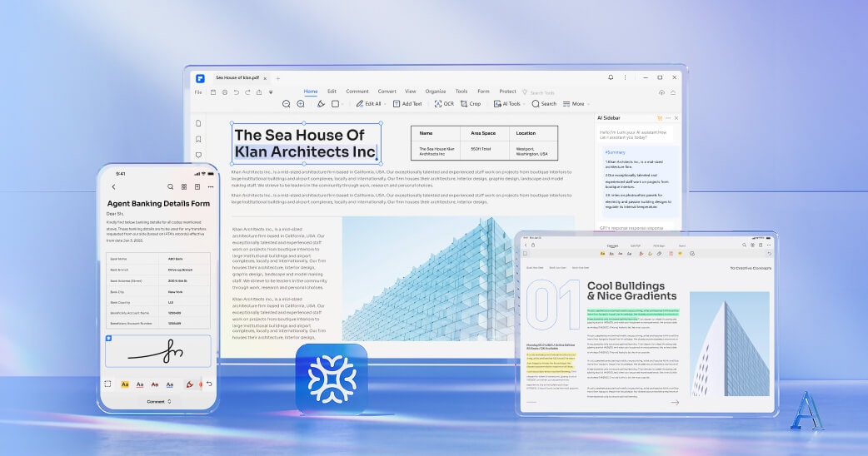
Task: Select the rectangle shape tool in desktop toolbar
Action: pyautogui.click(x=336, y=104)
